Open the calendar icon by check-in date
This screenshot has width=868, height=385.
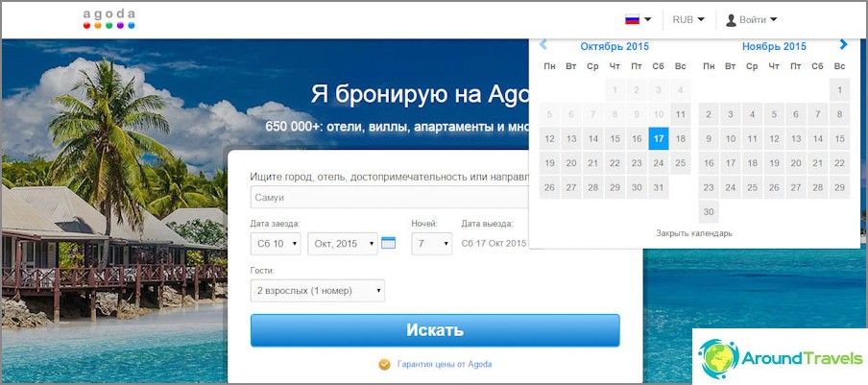click(x=389, y=242)
